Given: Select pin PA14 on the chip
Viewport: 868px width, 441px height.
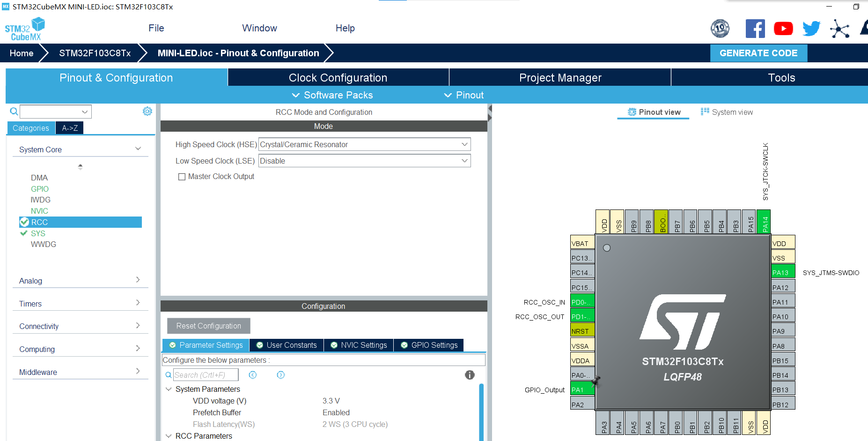Looking at the screenshot, I should tap(764, 222).
